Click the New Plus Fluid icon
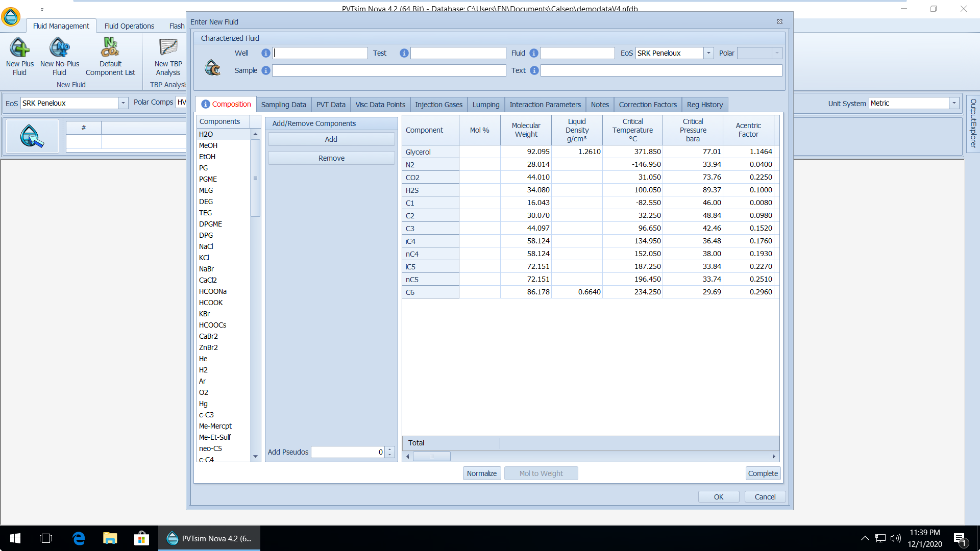Viewport: 980px width, 551px height. point(20,56)
